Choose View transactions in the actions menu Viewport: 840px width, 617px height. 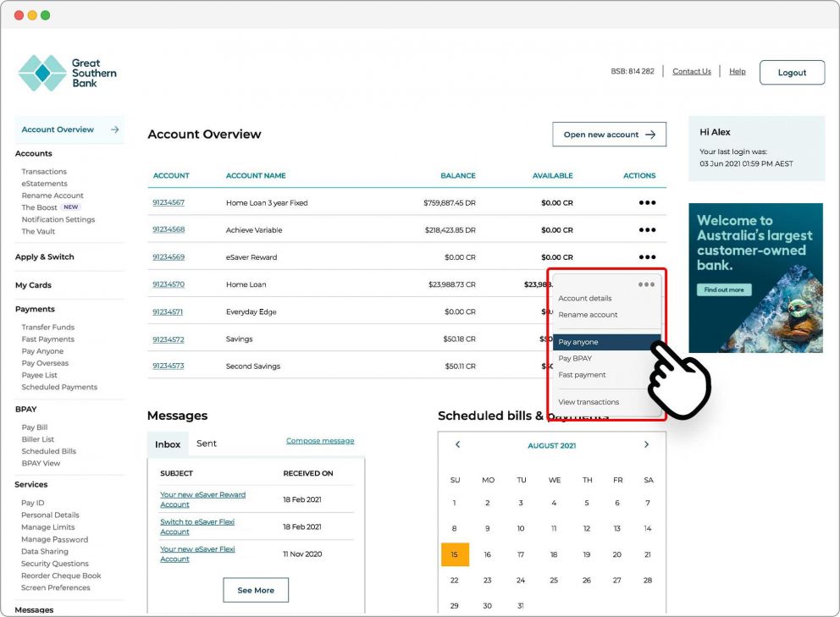point(589,402)
